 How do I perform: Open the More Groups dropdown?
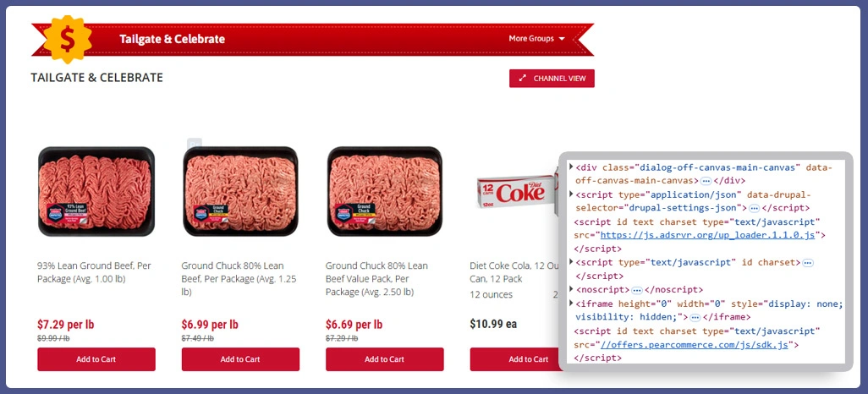pyautogui.click(x=536, y=39)
